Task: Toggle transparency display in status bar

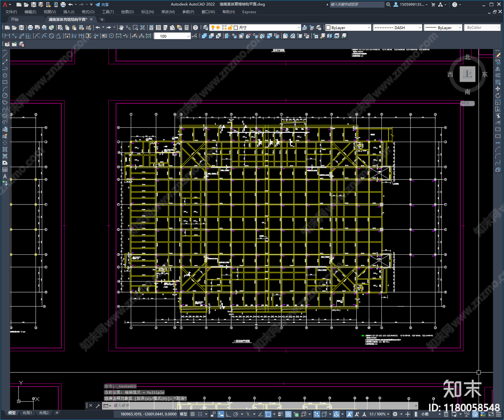Action: (288, 414)
